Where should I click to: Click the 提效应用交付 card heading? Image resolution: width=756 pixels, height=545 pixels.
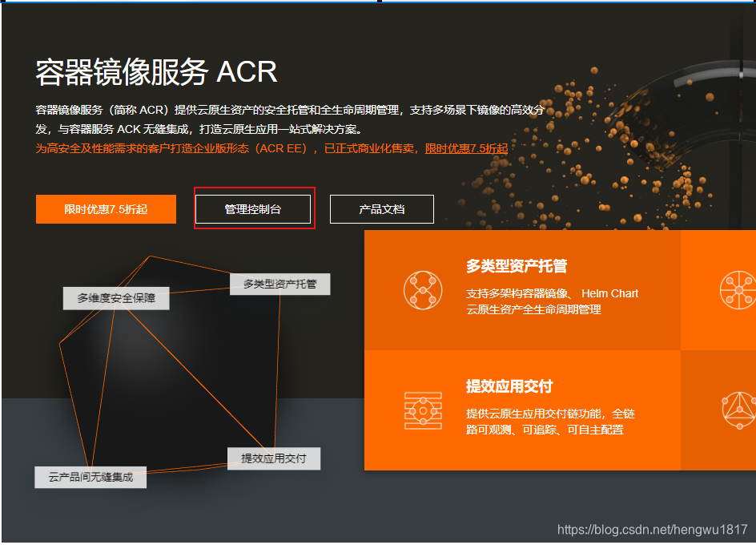pyautogui.click(x=509, y=386)
